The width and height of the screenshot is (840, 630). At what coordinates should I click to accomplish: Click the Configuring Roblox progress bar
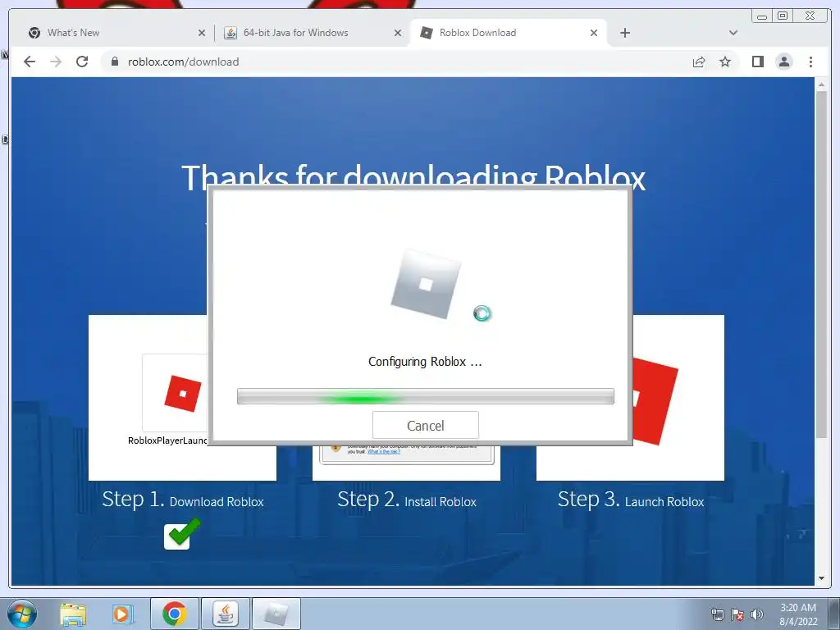coord(426,396)
